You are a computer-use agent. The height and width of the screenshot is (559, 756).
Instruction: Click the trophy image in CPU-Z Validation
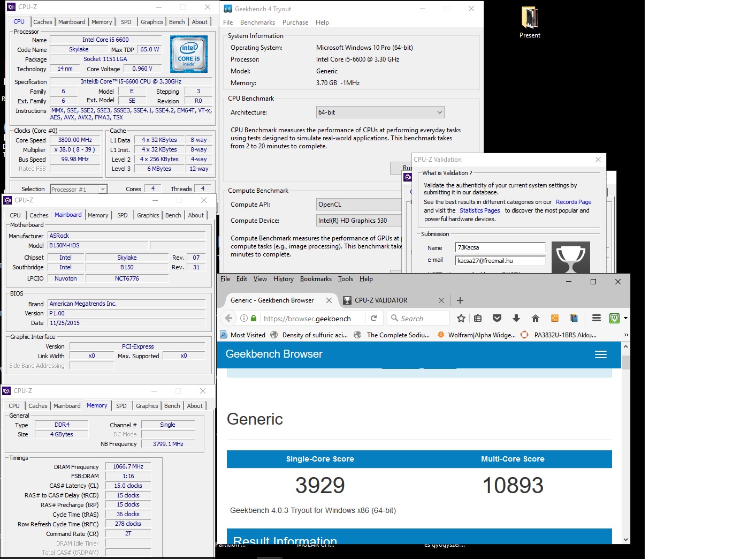(571, 258)
